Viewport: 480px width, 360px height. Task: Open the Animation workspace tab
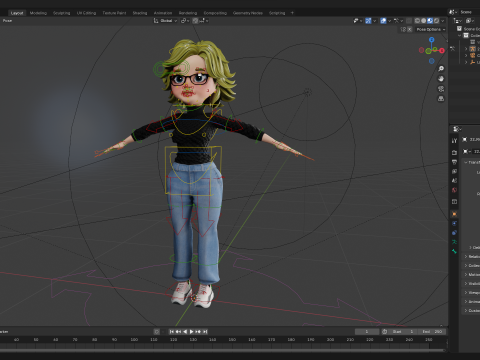163,13
